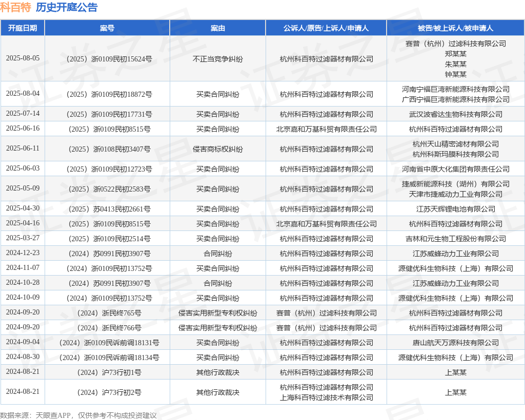Click the date cell 2025-08-04

[x=23, y=94]
